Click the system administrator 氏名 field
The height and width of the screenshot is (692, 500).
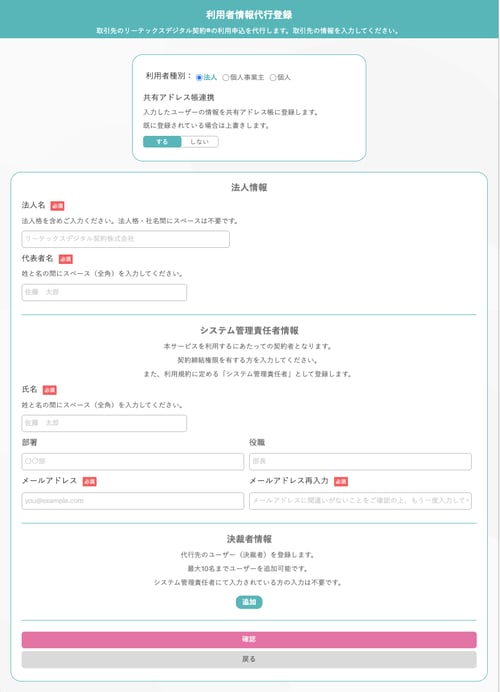[104, 423]
